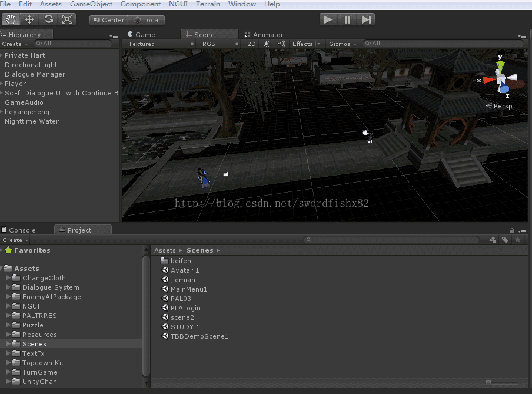Select the Scale tool
532x394 pixels.
click(67, 19)
